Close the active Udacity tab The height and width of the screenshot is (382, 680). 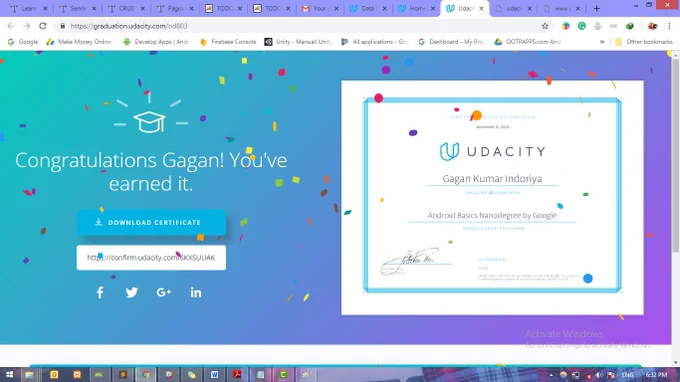(x=481, y=8)
